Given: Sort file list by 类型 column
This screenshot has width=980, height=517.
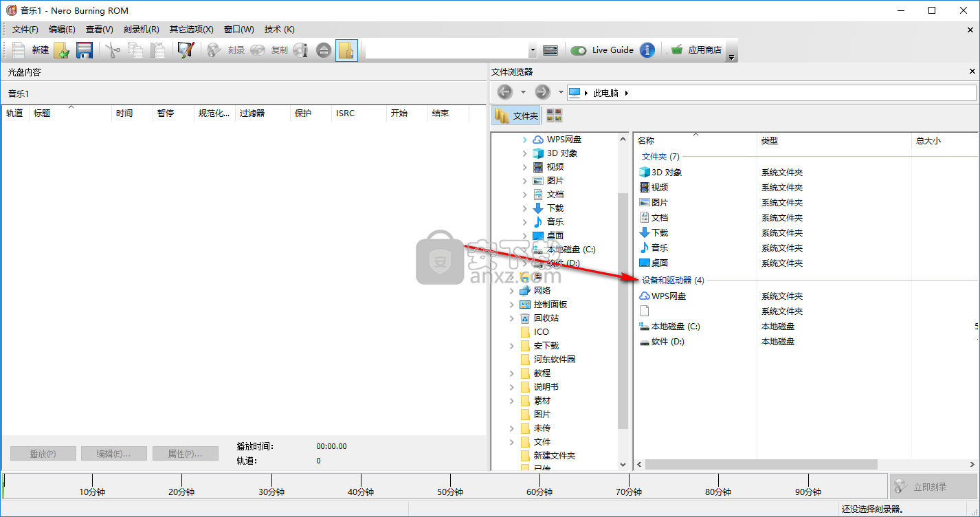Looking at the screenshot, I should (x=833, y=141).
